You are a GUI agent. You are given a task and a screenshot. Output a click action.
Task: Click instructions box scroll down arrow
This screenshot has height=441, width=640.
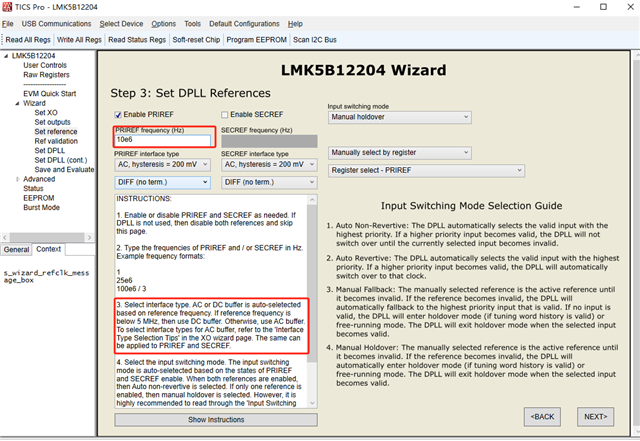coord(312,403)
